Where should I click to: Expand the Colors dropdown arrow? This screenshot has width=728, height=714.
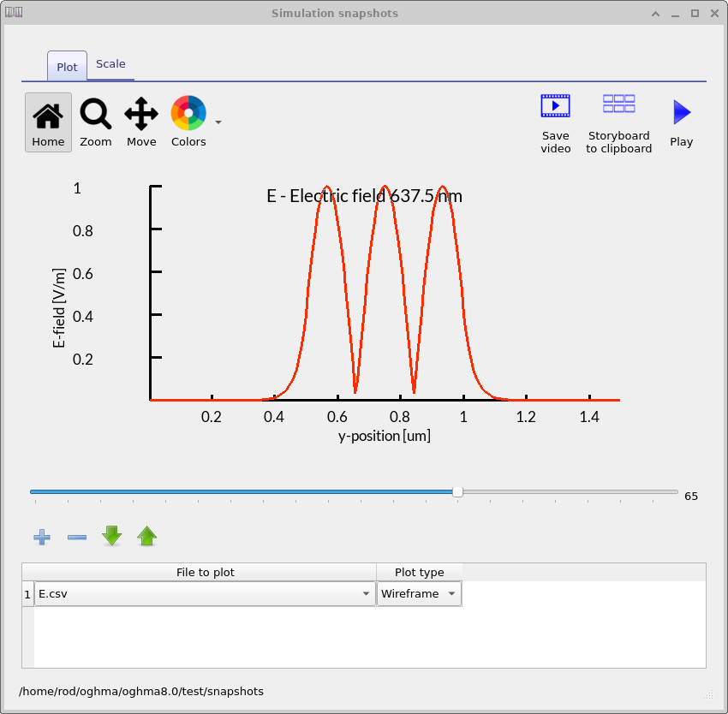pyautogui.click(x=218, y=122)
